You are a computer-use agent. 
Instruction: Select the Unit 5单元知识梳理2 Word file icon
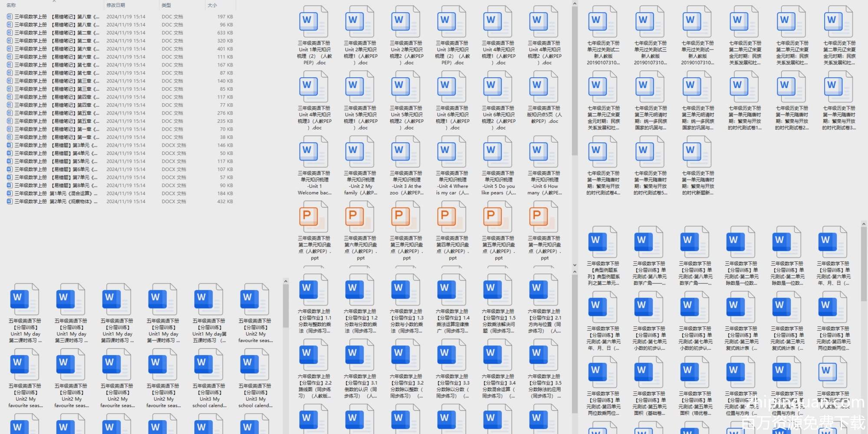tap(406, 87)
